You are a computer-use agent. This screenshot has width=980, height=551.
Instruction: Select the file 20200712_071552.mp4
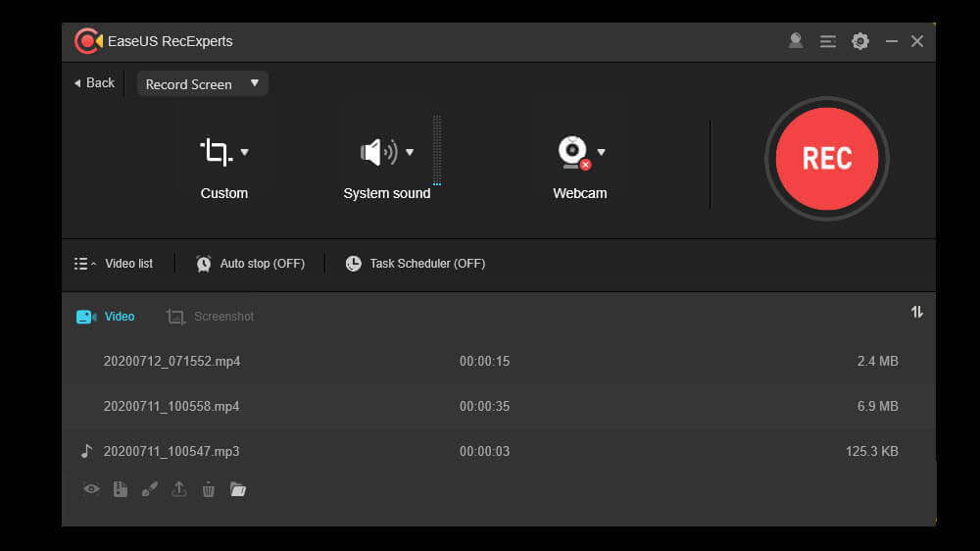[499, 362]
